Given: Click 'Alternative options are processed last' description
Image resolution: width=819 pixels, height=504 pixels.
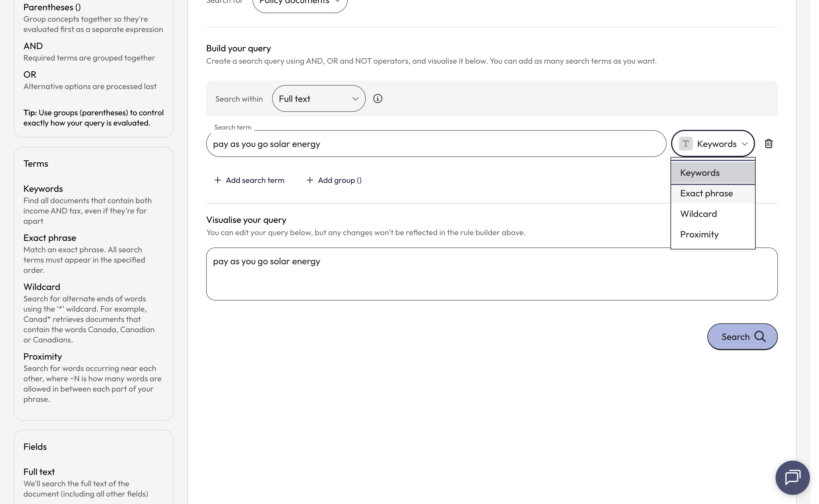Looking at the screenshot, I should (x=90, y=86).
